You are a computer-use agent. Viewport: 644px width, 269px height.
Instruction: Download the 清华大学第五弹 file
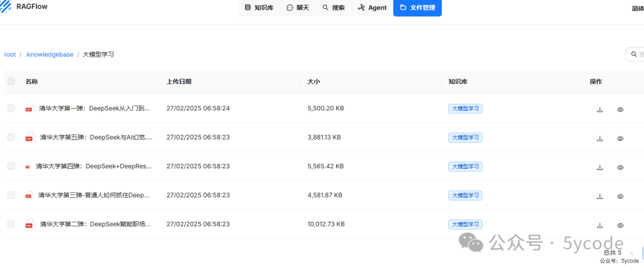600,138
